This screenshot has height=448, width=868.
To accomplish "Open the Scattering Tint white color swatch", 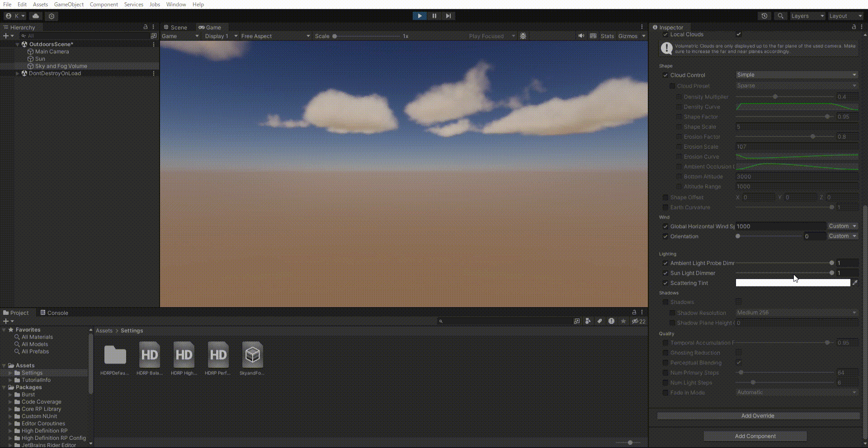I will pos(793,283).
